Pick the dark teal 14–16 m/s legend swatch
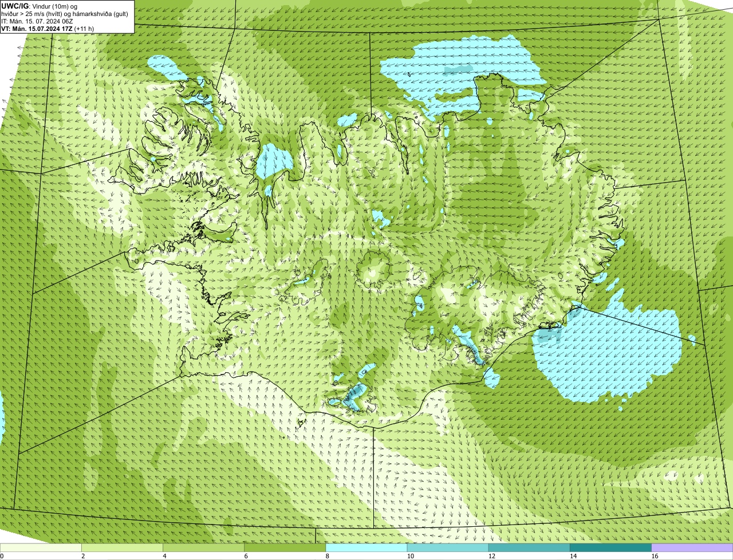 click(x=610, y=548)
